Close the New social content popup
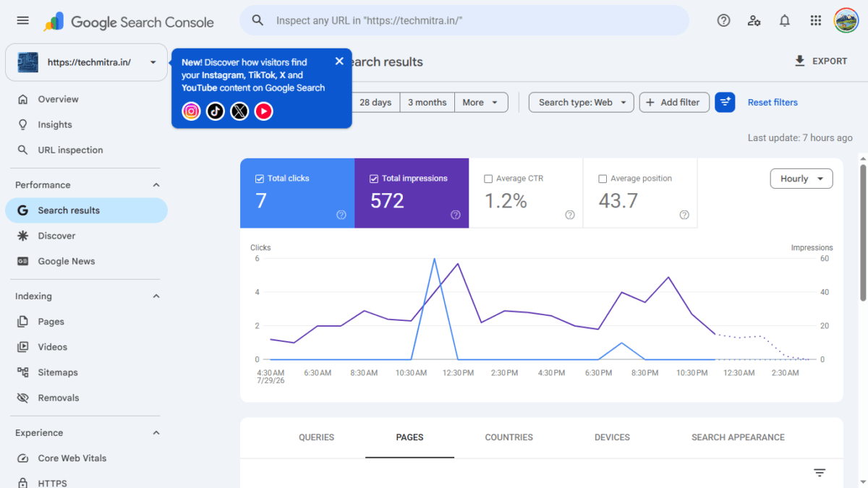Screen dimensions: 868x488 (x=339, y=61)
